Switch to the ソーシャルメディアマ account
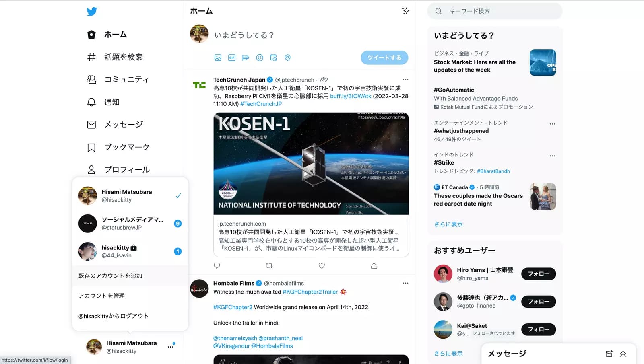The width and height of the screenshot is (644, 364). pos(130,224)
